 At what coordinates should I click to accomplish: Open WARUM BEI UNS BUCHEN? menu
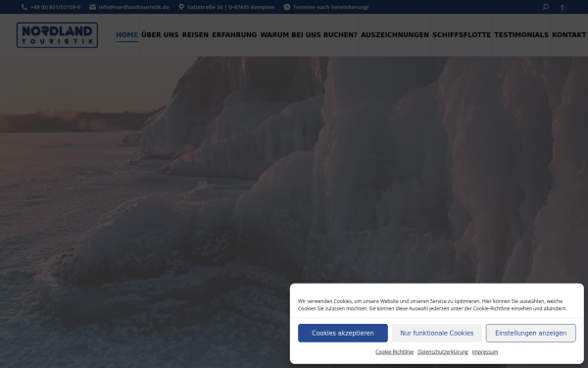(x=309, y=35)
